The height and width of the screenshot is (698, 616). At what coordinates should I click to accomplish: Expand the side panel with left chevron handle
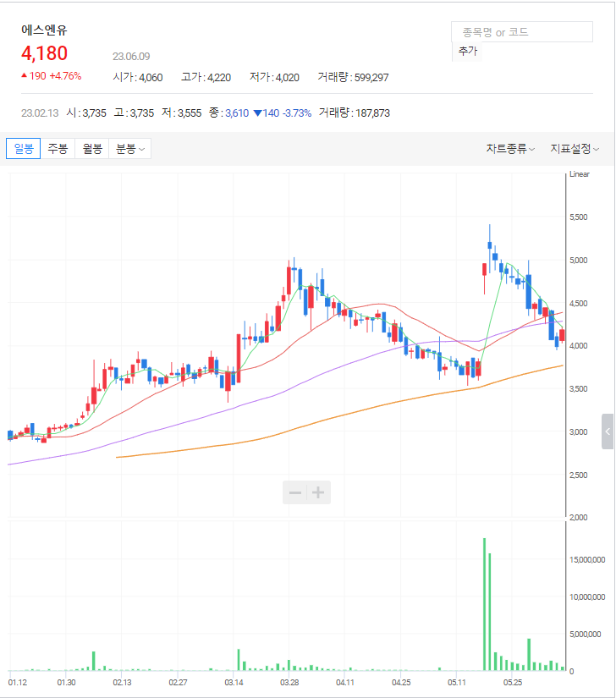(608, 431)
